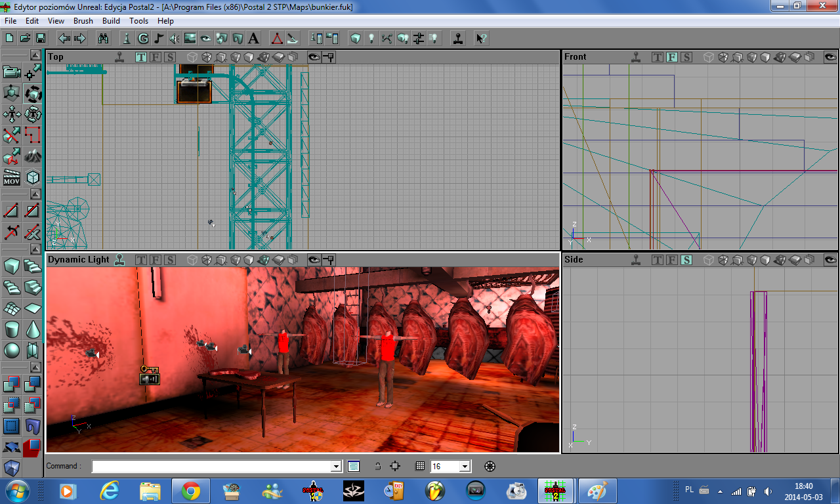This screenshot has width=840, height=504.
Task: Click the Build Geometry cube icon
Action: [356, 38]
